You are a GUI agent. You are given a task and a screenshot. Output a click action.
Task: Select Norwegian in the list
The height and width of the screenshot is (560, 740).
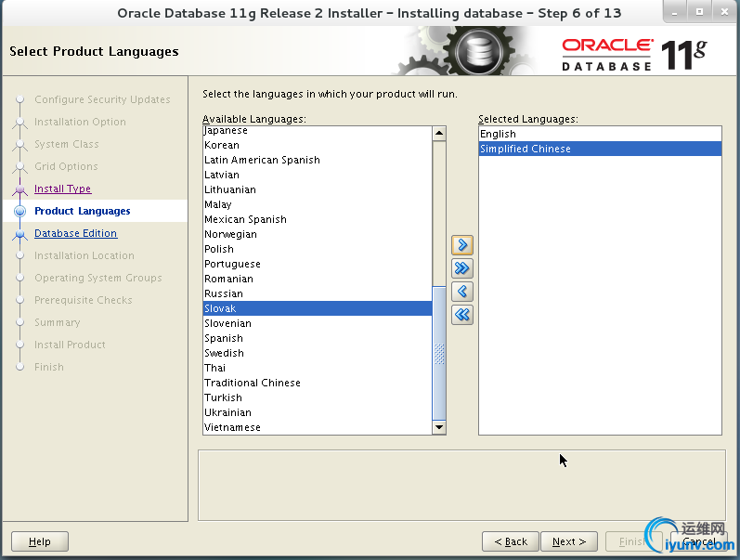[x=318, y=234]
